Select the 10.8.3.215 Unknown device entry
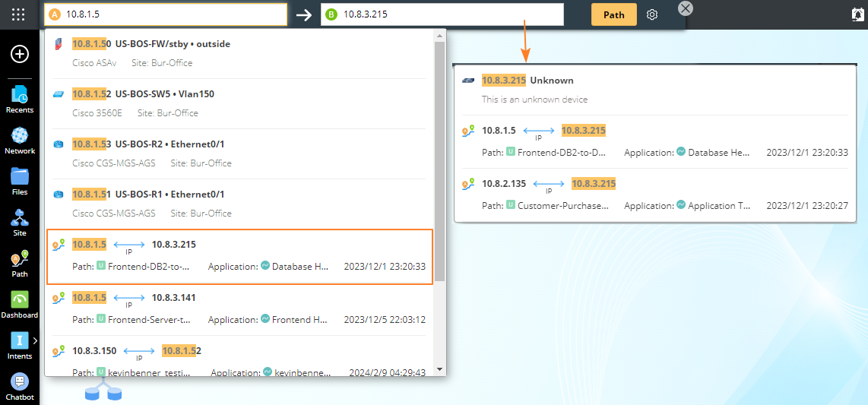The height and width of the screenshot is (405, 868). 654,89
